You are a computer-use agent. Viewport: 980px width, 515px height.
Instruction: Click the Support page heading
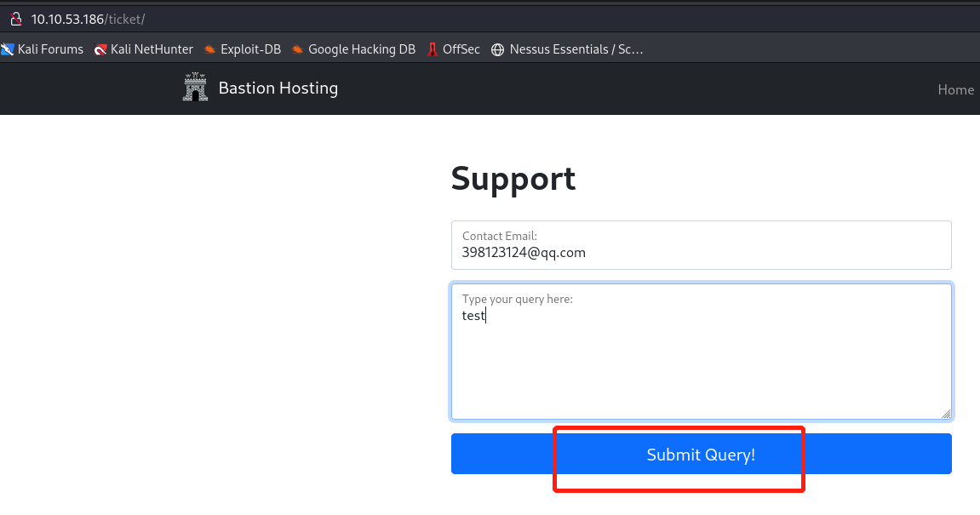(x=513, y=179)
